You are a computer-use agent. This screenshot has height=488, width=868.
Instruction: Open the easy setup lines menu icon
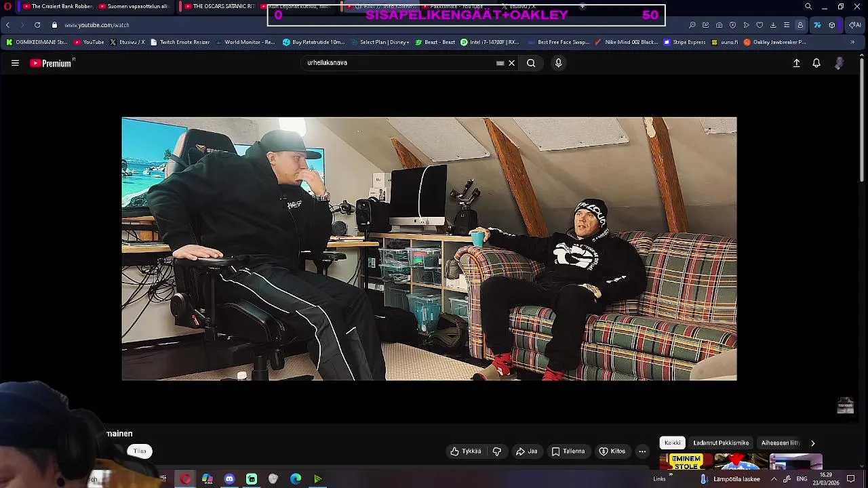coord(787,25)
